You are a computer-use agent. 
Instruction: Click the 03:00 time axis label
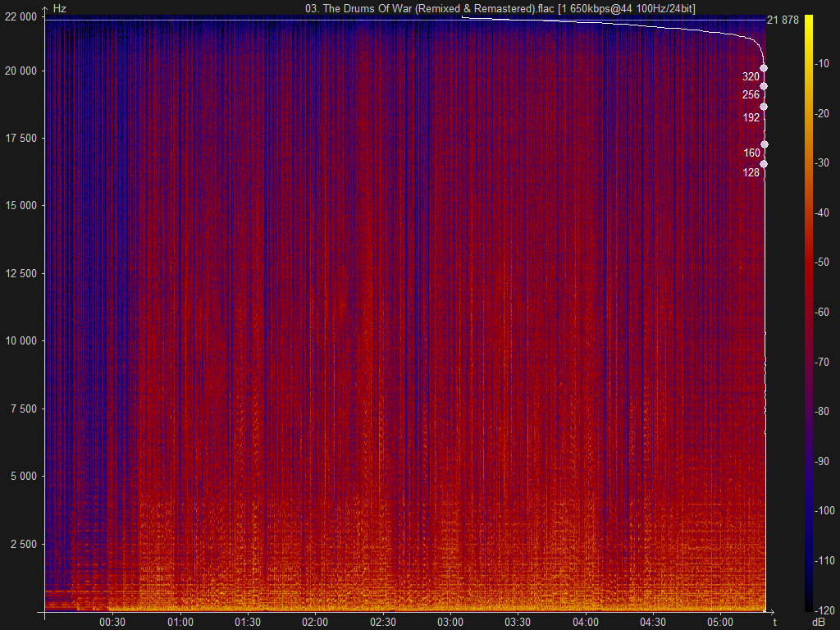click(x=450, y=622)
